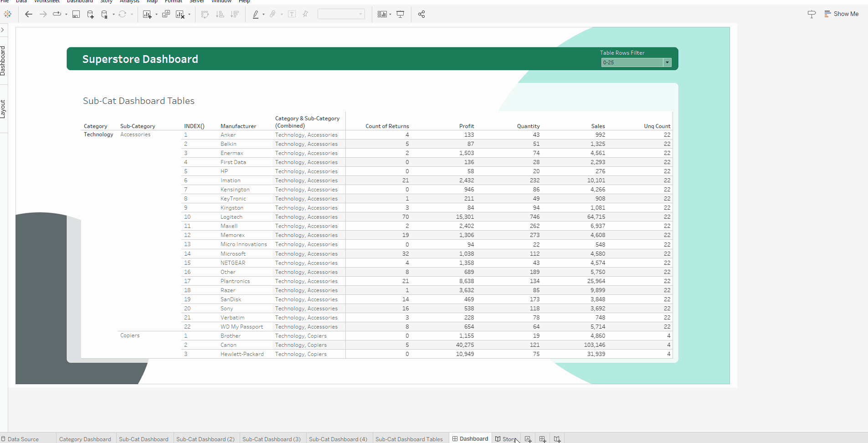Toggle the Device Preview button near Show Me

pyautogui.click(x=812, y=14)
